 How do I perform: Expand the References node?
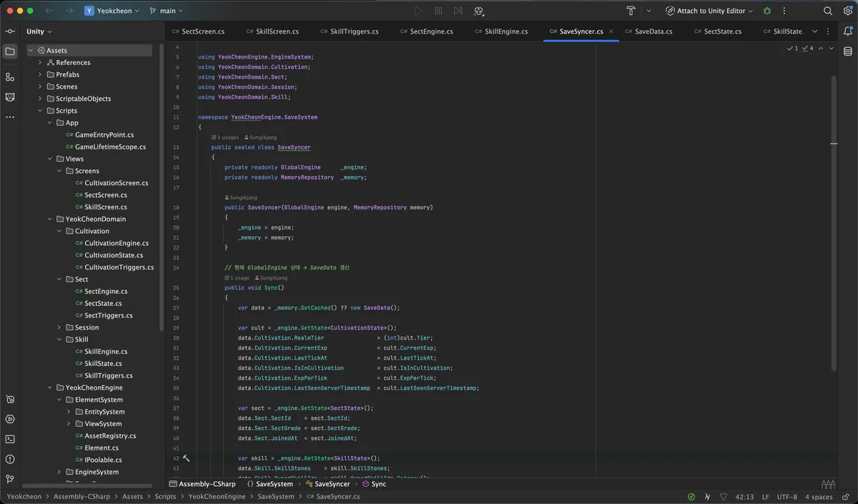(x=41, y=63)
